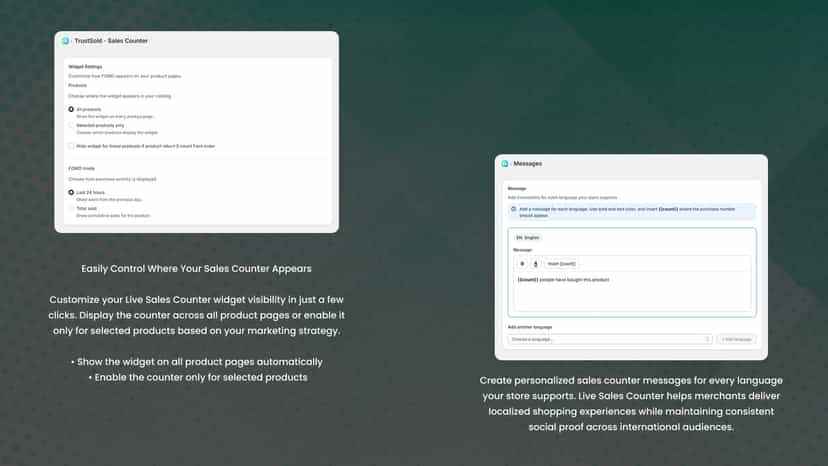Select "Selected products only" radio option

[x=71, y=126]
